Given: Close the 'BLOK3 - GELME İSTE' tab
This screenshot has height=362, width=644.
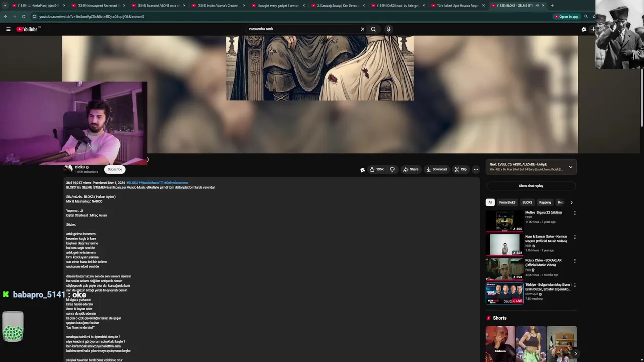Looking at the screenshot, I should 543,6.
